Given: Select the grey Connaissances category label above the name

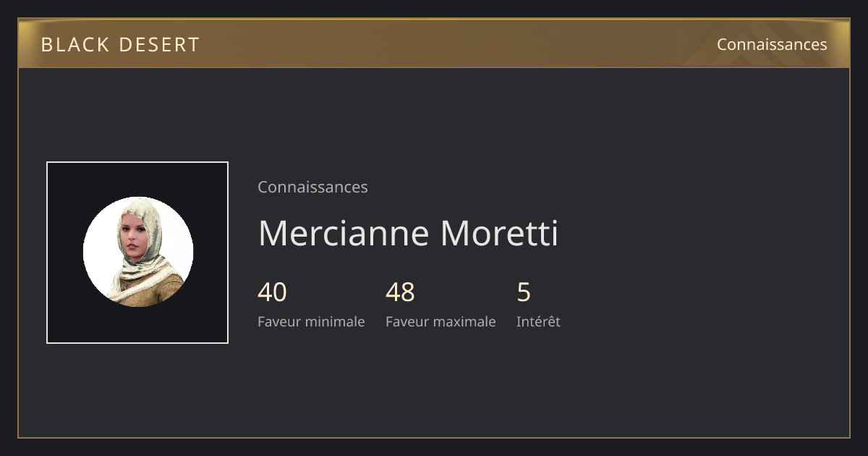Looking at the screenshot, I should point(312,187).
